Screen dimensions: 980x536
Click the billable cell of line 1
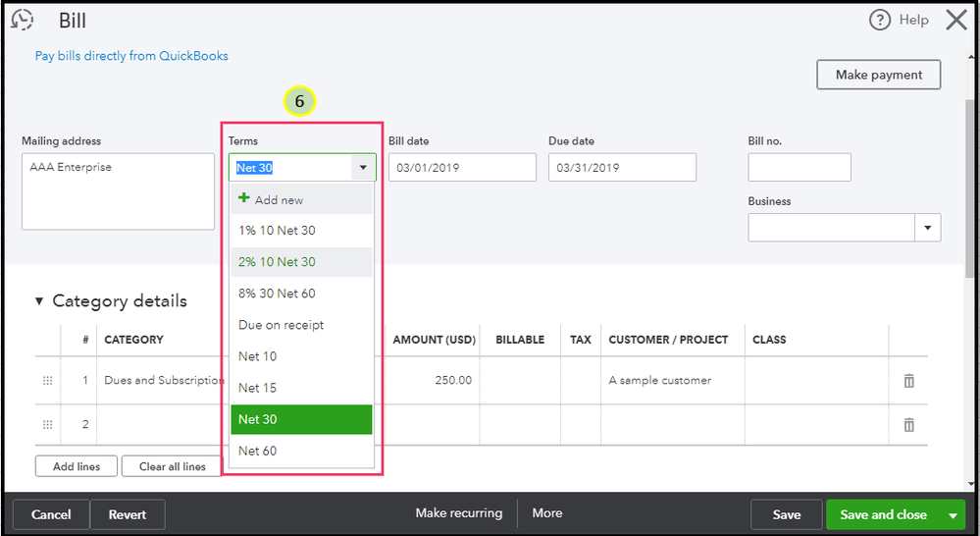pyautogui.click(x=520, y=380)
